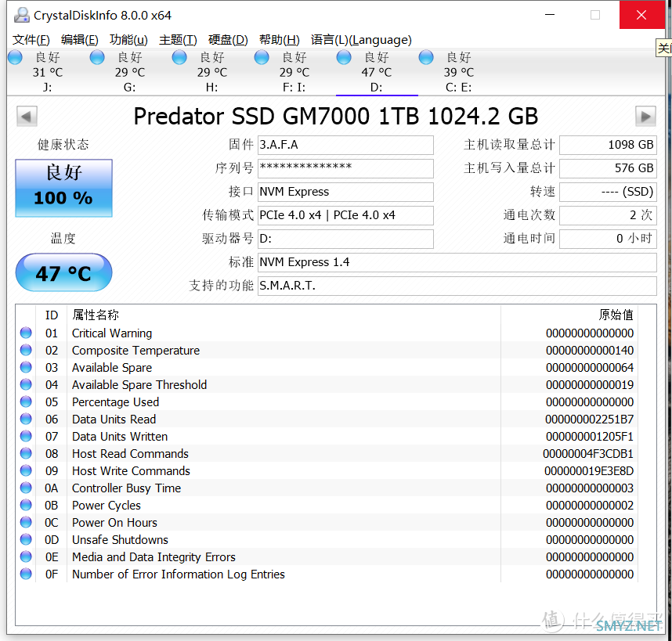Select the C: E: drive status orb
Screen dimensions: 672x641
[x=426, y=57]
